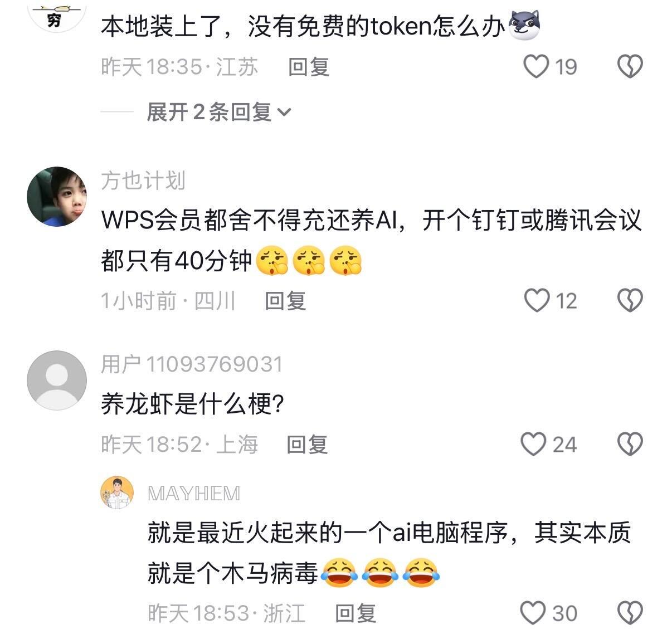Open the MAYHEM username link

194,494
